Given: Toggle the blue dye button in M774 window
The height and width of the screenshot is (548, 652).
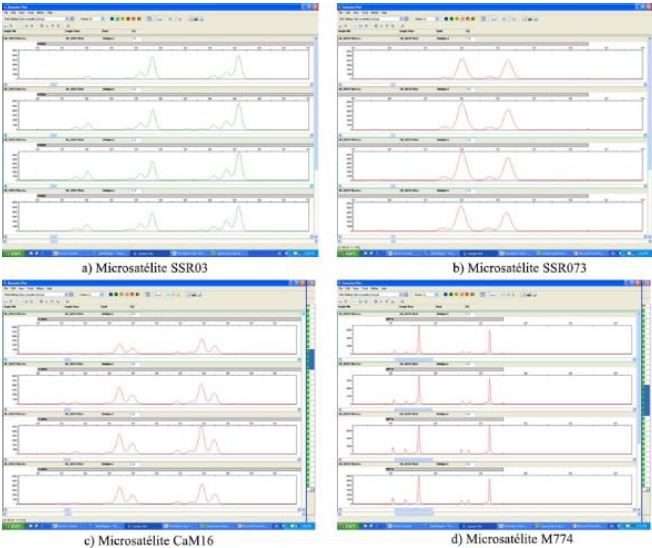Looking at the screenshot, I should point(446,294).
